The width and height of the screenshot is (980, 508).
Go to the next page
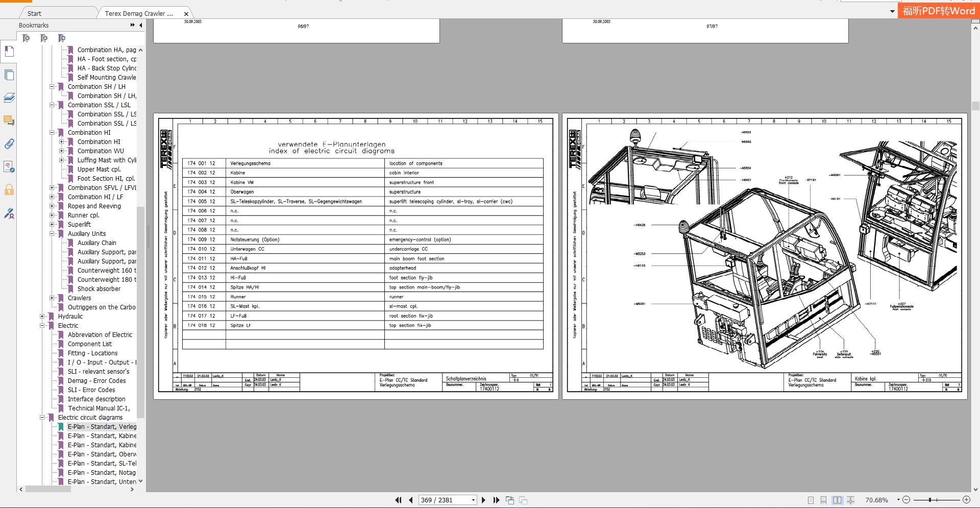coord(483,500)
